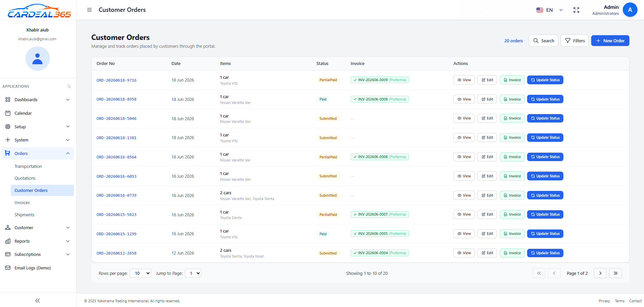644x307 pixels.
Task: Open order link ORD-20260615-1299
Action: tap(117, 234)
